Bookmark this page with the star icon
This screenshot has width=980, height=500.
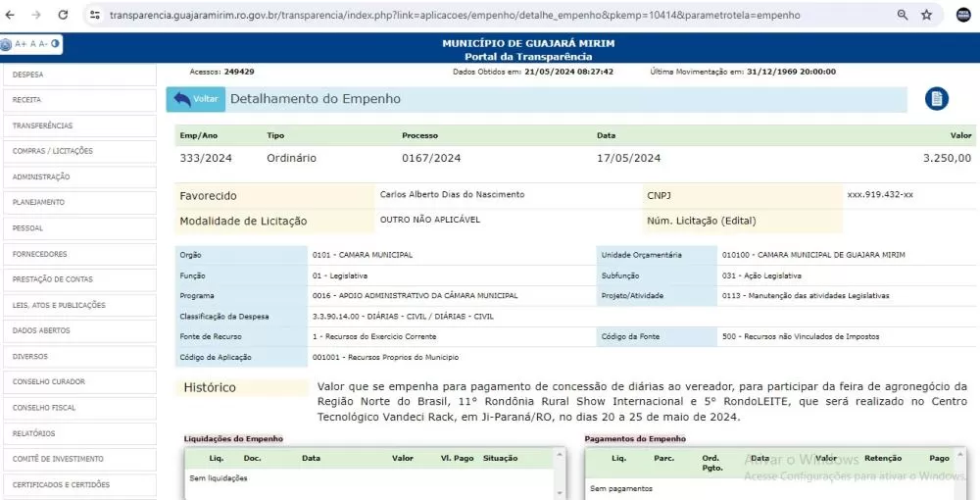(926, 15)
